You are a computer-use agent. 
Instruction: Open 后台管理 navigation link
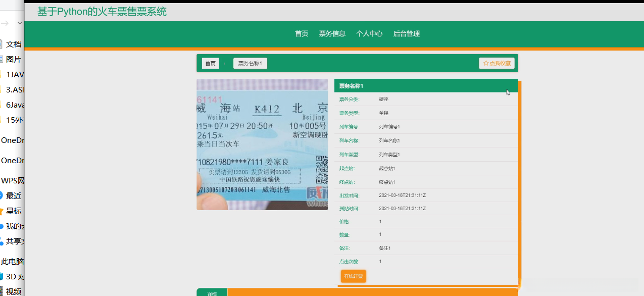tap(406, 34)
